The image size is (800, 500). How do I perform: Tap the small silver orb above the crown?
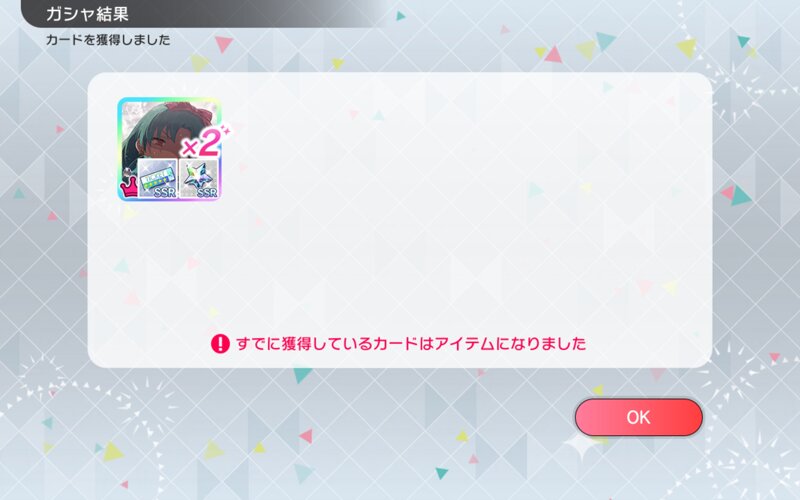(x=126, y=173)
